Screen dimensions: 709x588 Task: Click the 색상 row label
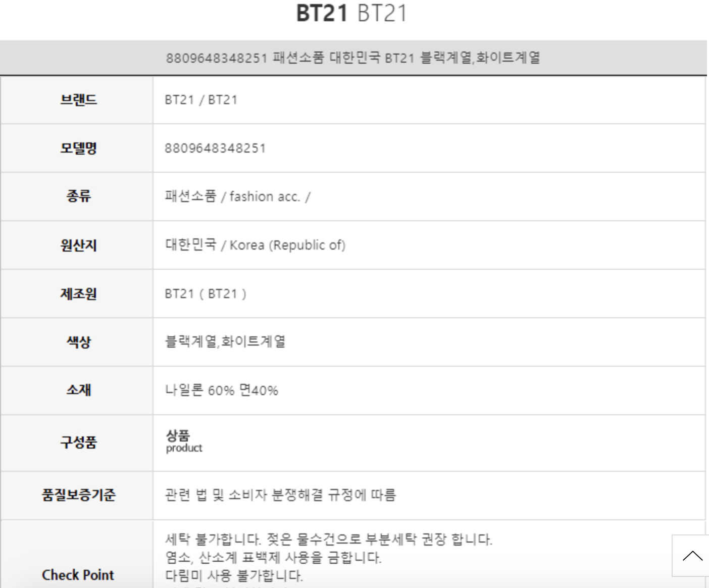[x=78, y=342]
